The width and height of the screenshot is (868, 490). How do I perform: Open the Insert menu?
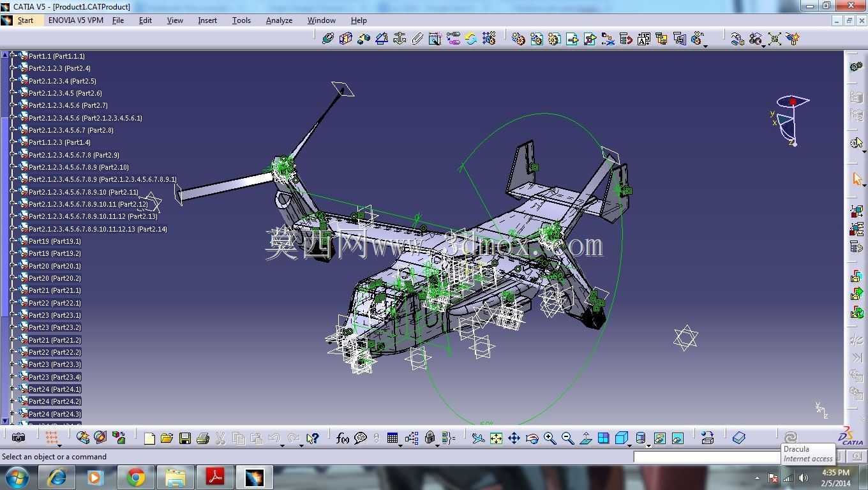pyautogui.click(x=207, y=20)
